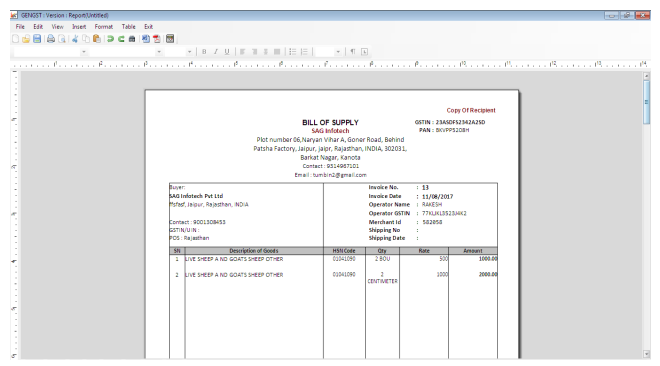Expand the dropdown next to list buttons

338,52
